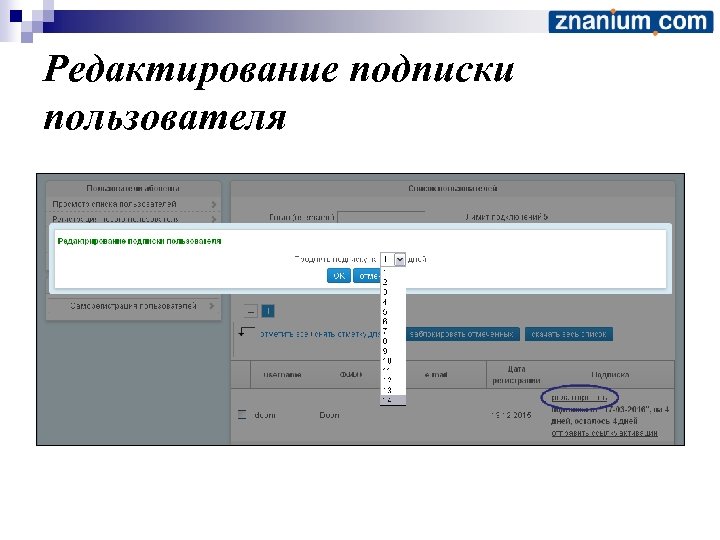The width and height of the screenshot is (720, 540).
Task: Click the previous page dash button
Action: click(251, 312)
